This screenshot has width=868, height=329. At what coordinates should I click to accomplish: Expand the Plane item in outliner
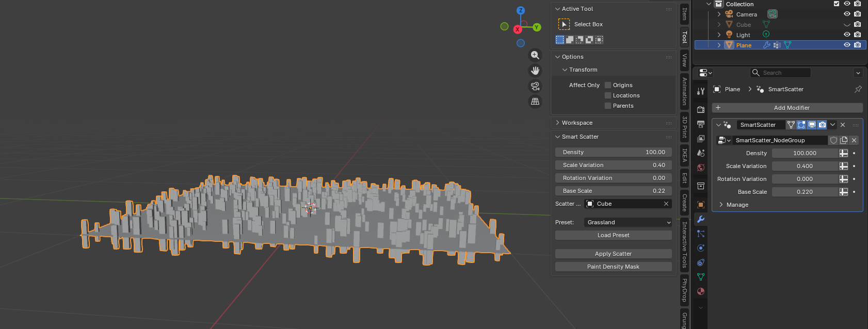(719, 45)
